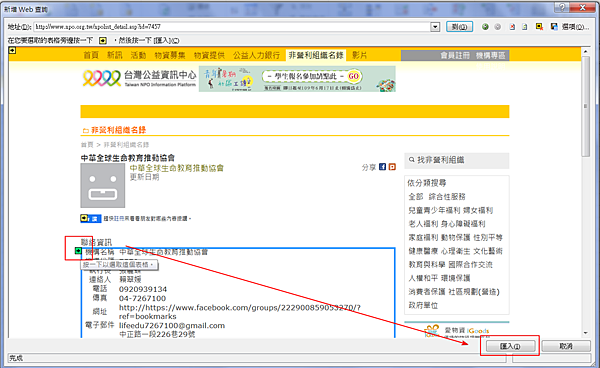Click the GO button in the banner
This screenshot has width=600, height=368.
tap(353, 76)
